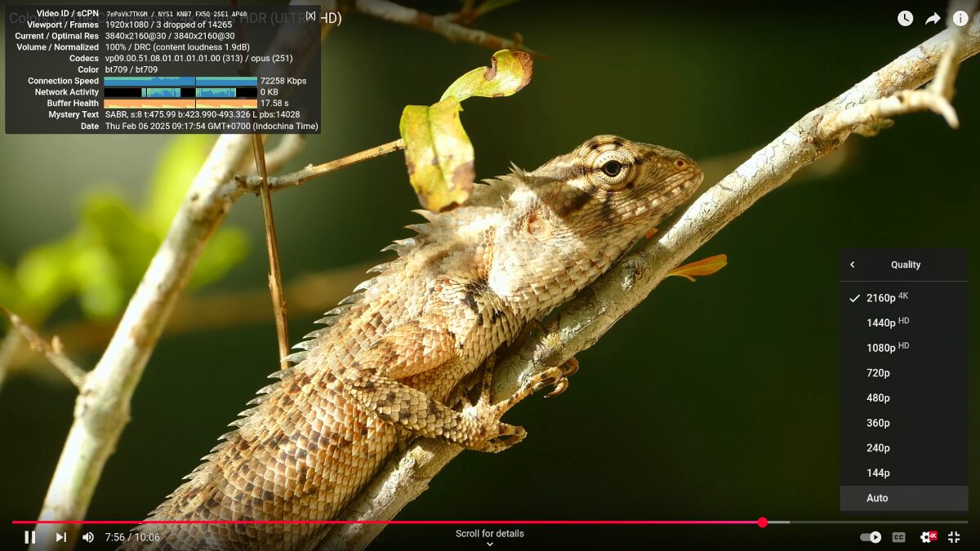The width and height of the screenshot is (980, 551).
Task: Toggle the autoplay switch
Action: pyautogui.click(x=871, y=537)
